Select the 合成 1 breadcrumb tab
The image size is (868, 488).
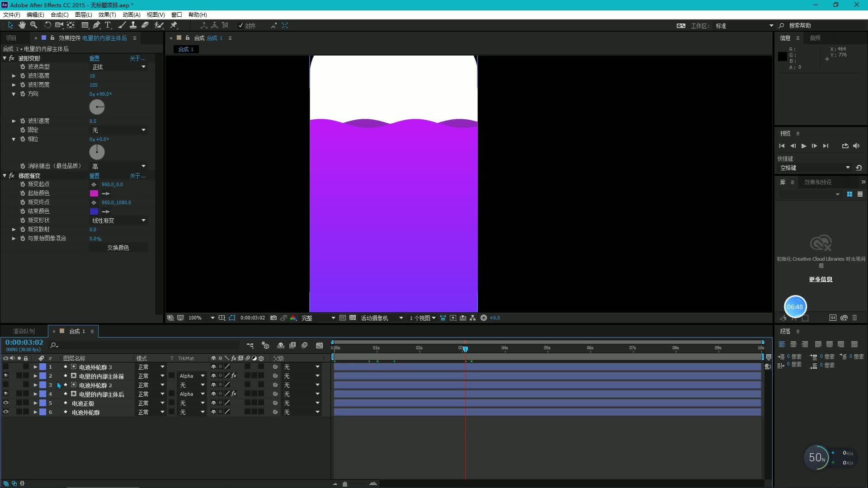pyautogui.click(x=186, y=49)
